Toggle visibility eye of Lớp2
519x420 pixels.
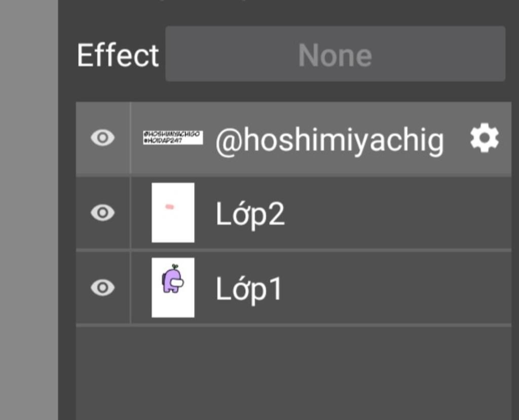[102, 212]
